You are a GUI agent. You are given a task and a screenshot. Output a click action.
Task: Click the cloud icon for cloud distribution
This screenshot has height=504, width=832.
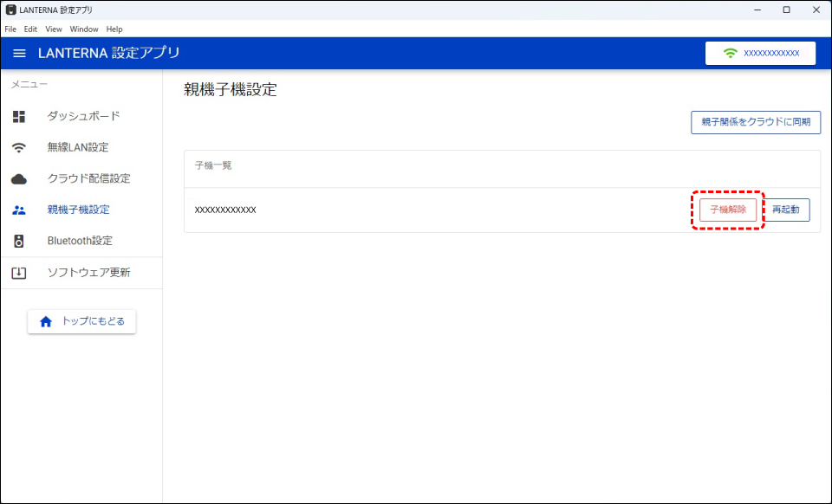click(x=19, y=179)
